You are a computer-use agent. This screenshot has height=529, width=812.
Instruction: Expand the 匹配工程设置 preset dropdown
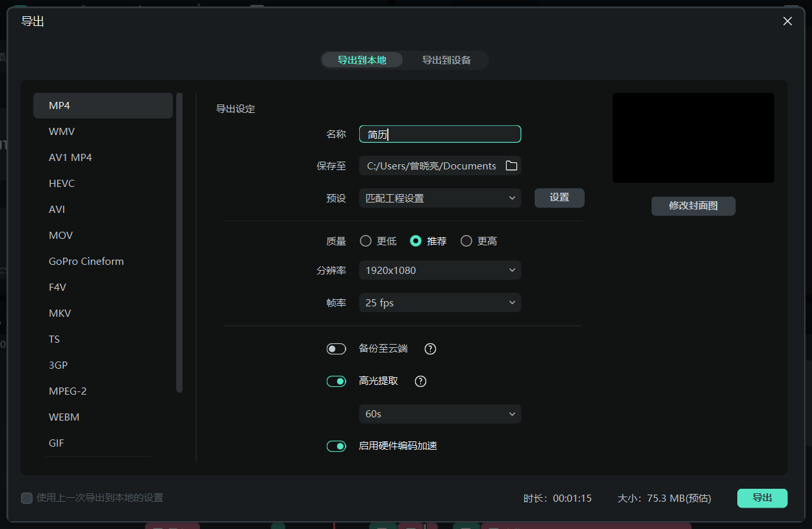(x=440, y=197)
